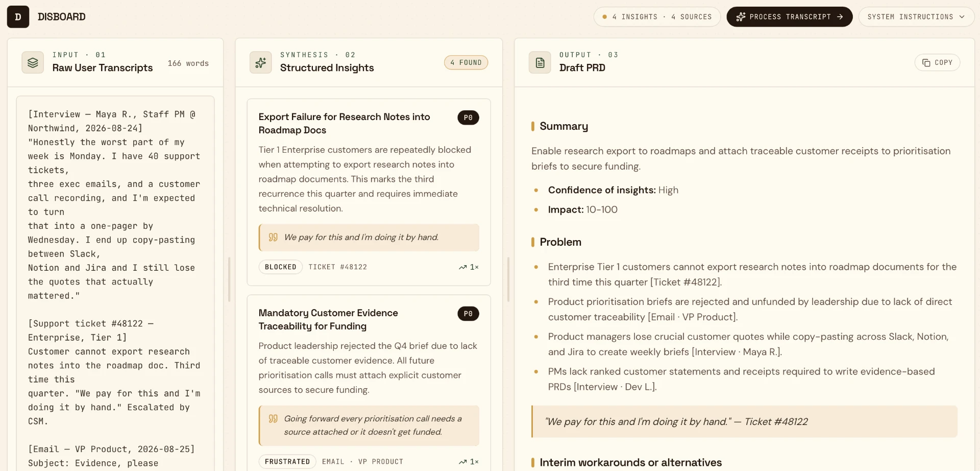This screenshot has height=471, width=980.
Task: Click trend arrow icon beside Email VP Product
Action: (x=463, y=462)
